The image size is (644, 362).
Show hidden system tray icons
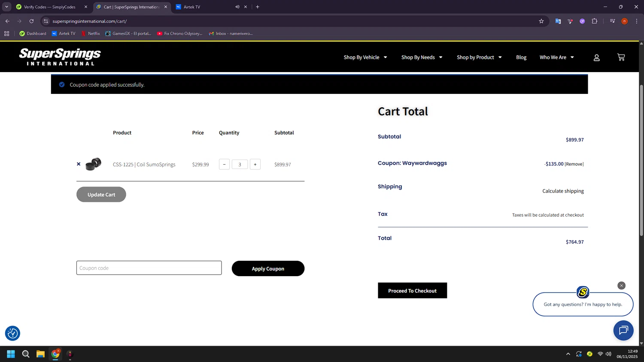[x=568, y=354]
